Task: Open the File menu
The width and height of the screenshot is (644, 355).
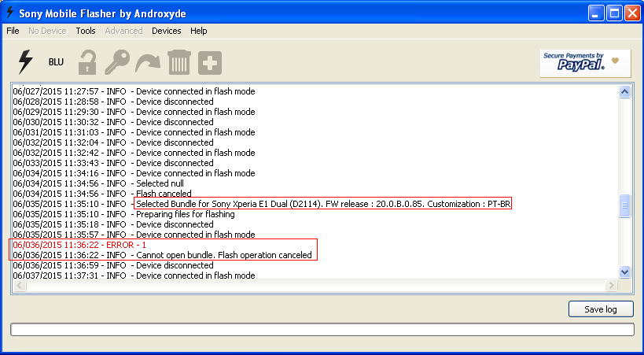Action: coord(13,31)
